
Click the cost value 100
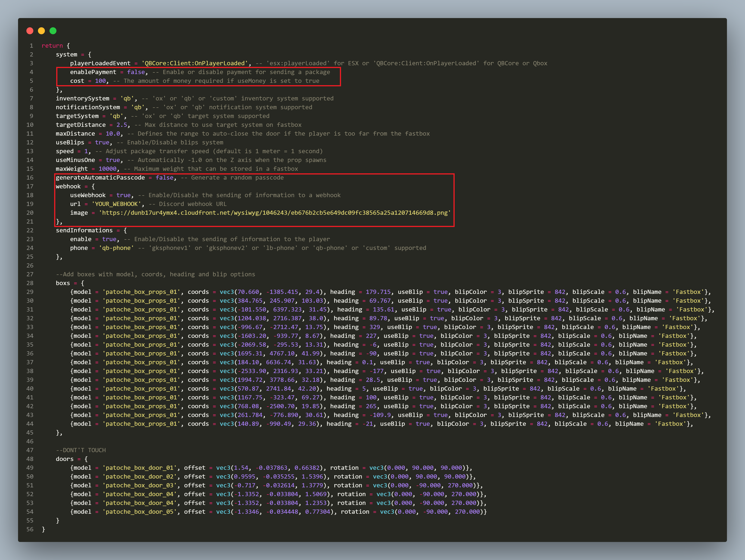pos(100,81)
